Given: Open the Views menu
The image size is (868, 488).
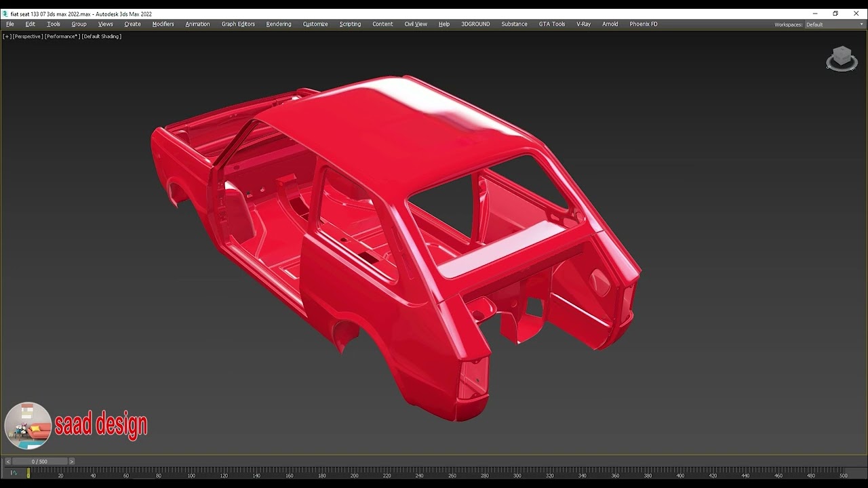Looking at the screenshot, I should [x=106, y=24].
